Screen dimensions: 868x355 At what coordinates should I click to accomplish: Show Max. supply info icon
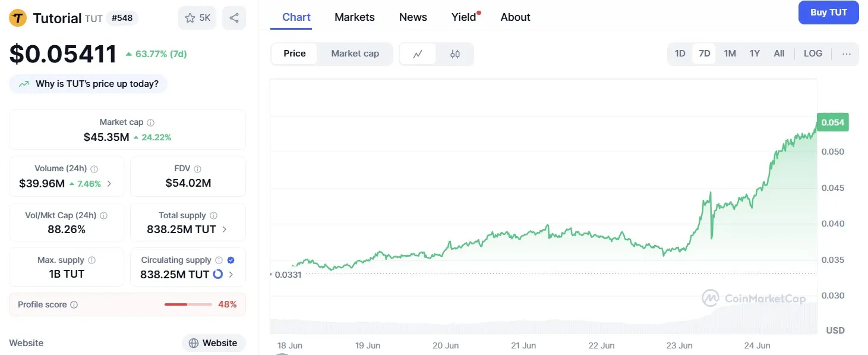(x=91, y=260)
